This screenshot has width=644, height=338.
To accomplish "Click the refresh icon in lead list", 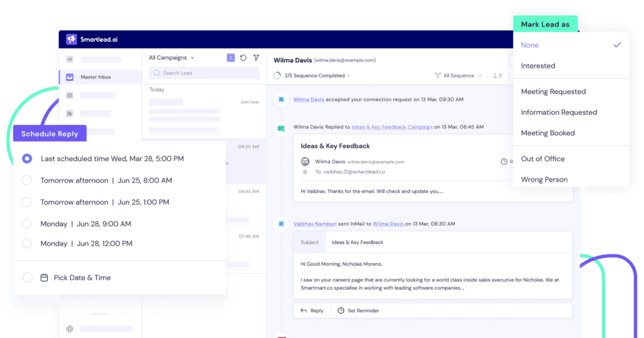I will 243,58.
